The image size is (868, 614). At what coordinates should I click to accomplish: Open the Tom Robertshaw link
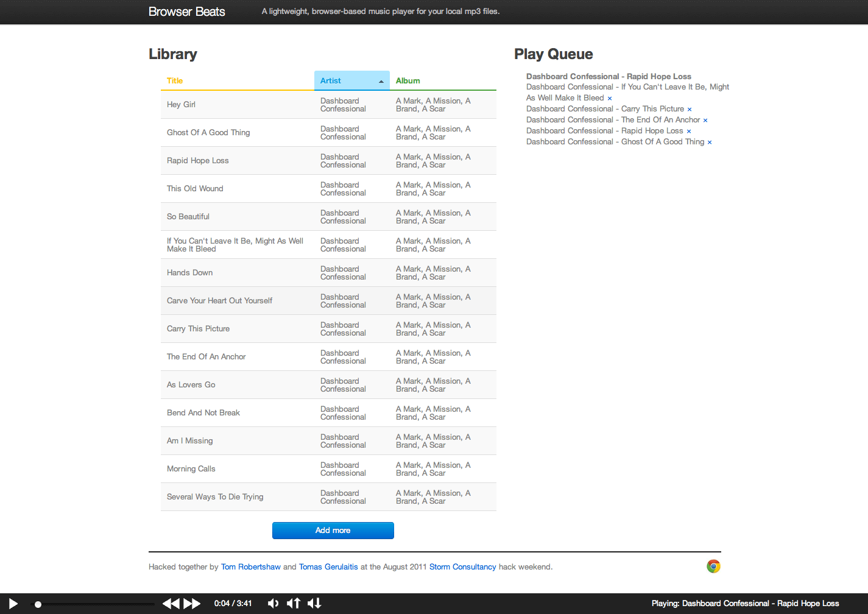tap(250, 567)
